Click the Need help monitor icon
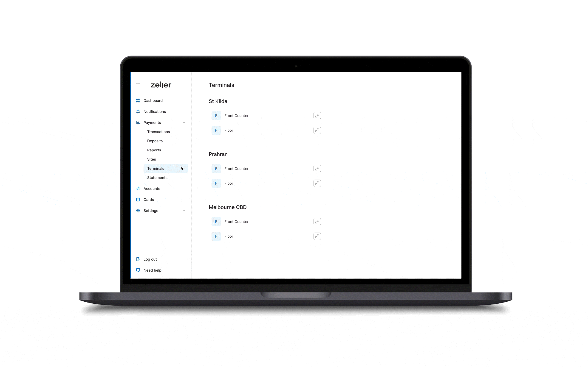The image size is (588, 367). [138, 270]
